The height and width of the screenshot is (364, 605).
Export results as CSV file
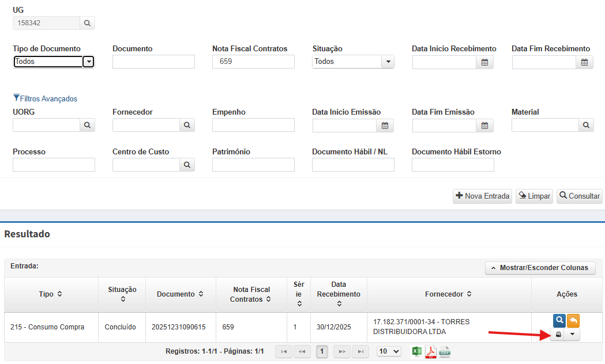tap(445, 351)
